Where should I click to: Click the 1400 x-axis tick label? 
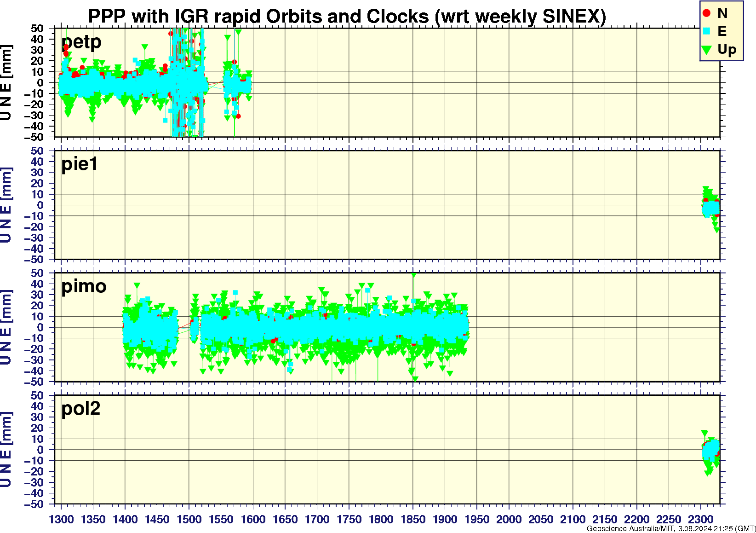[125, 519]
